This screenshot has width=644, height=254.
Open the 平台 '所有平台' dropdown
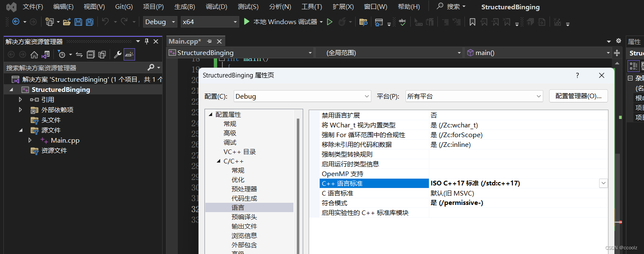point(538,96)
